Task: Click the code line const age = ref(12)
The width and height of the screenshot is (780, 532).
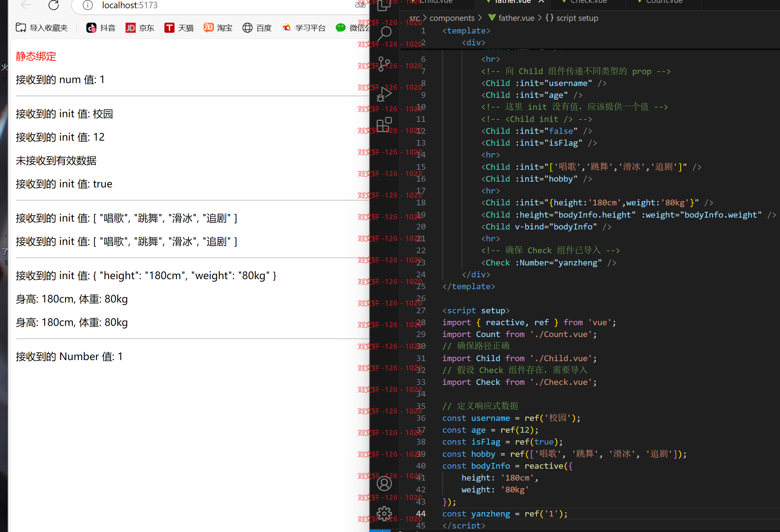Action: pyautogui.click(x=490, y=430)
